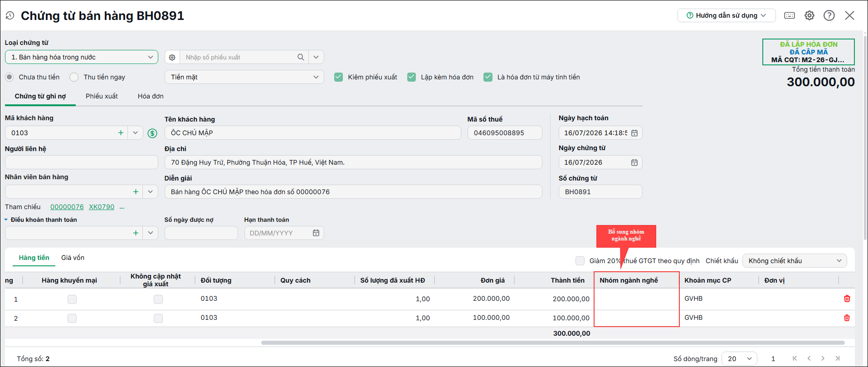Check Hàng khuyến mại for row 1
This screenshot has width=868, height=367.
pos(72,299)
